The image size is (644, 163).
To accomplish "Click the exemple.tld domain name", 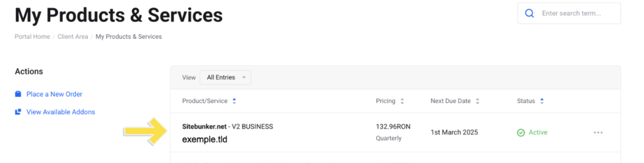I will (205, 140).
